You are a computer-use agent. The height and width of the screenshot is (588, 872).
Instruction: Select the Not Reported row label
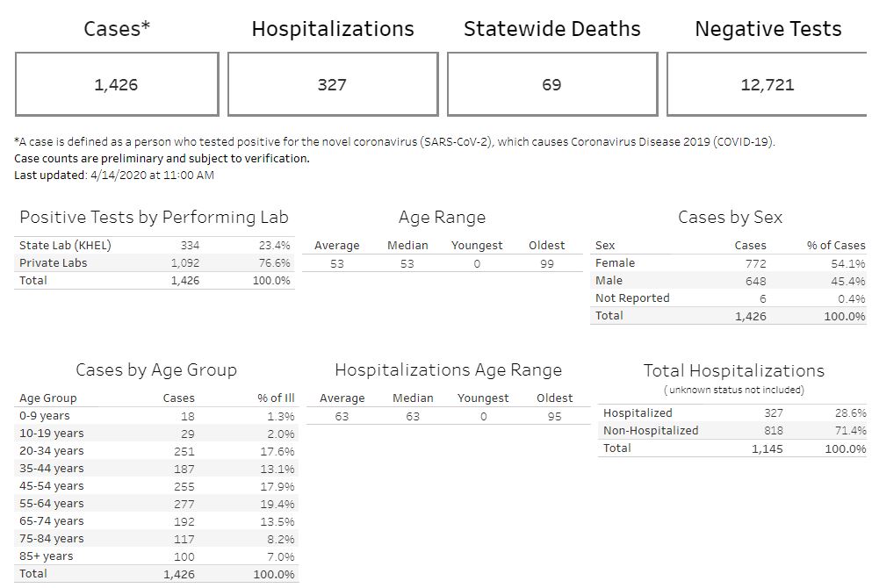point(632,298)
